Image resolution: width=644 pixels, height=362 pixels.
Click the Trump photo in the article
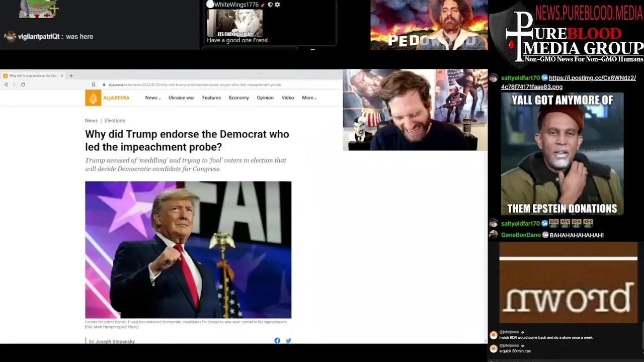(188, 250)
